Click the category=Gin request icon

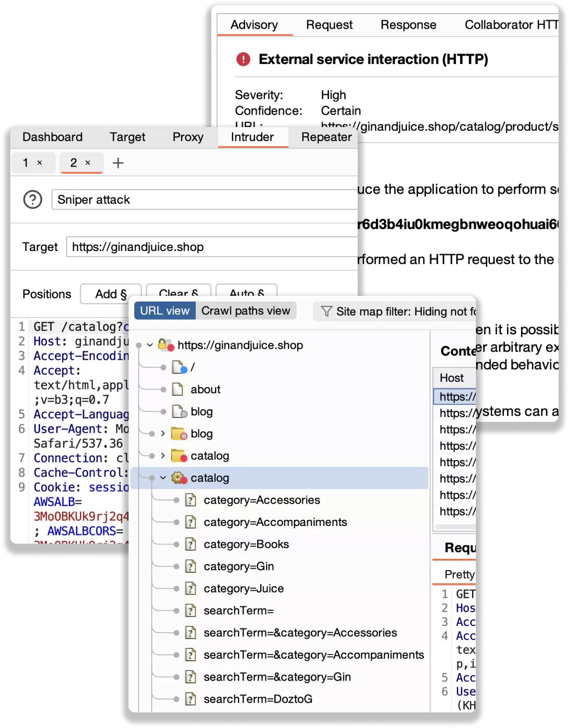click(x=191, y=567)
